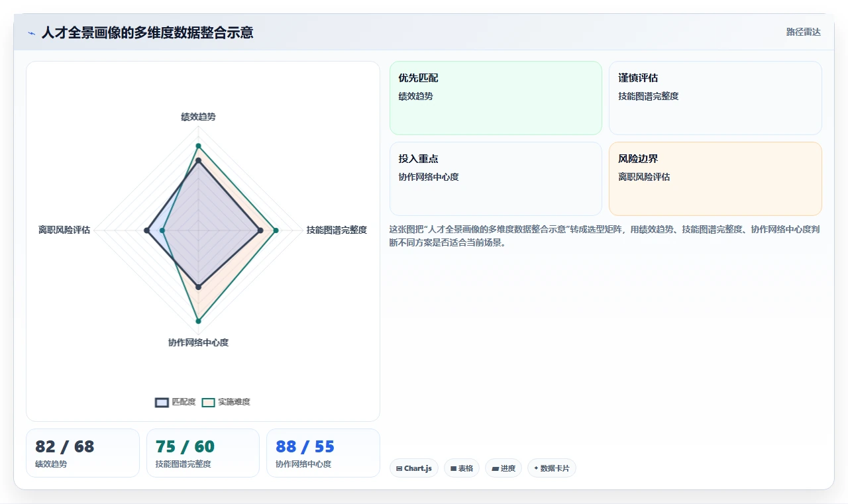
Task: Click the 82 / 68 绩效趋势 stat card
Action: click(x=83, y=453)
